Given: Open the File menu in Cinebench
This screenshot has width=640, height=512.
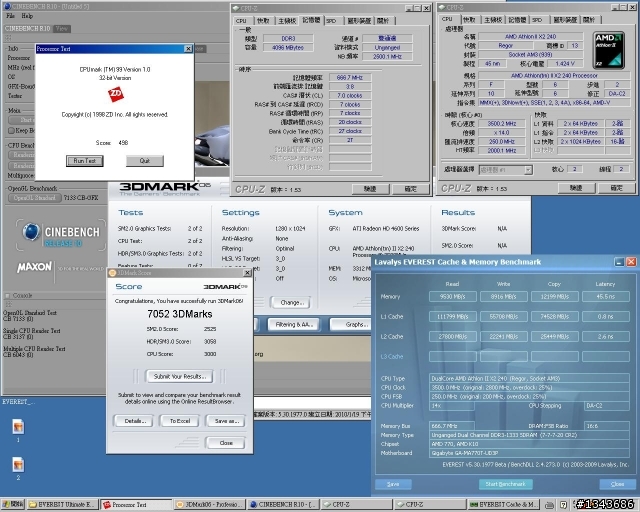Looking at the screenshot, I should (10, 16).
